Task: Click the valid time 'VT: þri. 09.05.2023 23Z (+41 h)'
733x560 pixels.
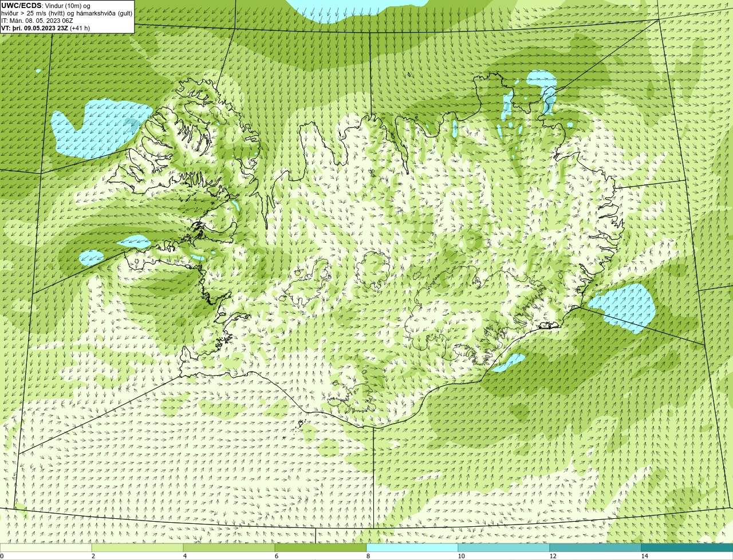Action: [45, 27]
